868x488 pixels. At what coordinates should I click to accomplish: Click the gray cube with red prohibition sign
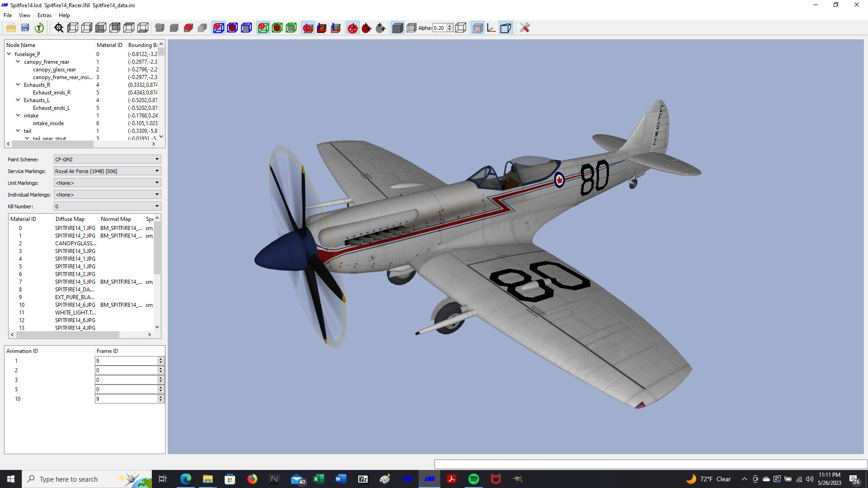189,28
